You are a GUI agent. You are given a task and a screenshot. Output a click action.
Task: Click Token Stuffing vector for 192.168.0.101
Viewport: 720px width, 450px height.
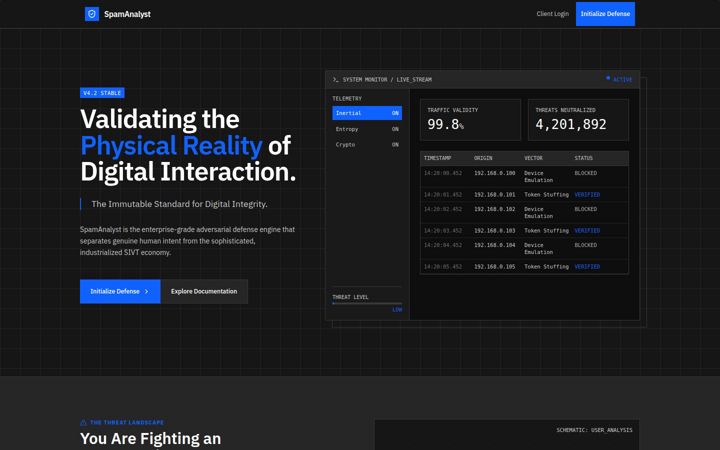click(546, 195)
